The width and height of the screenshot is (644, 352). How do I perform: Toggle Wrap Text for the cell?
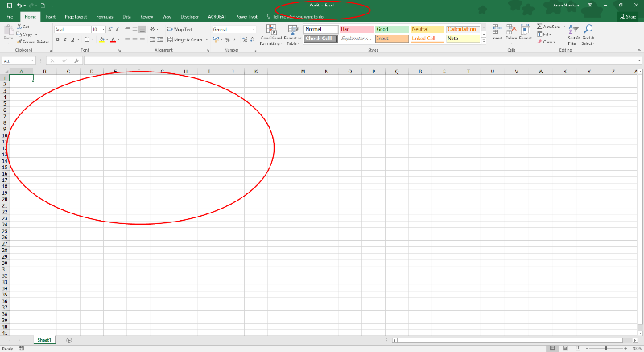click(179, 29)
